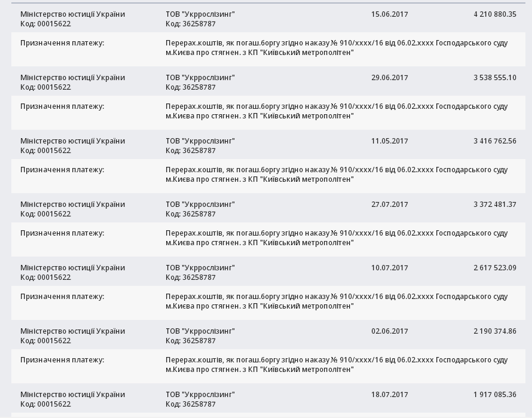
Task: Click the 29.06.2017 payment date
Action: pos(389,78)
